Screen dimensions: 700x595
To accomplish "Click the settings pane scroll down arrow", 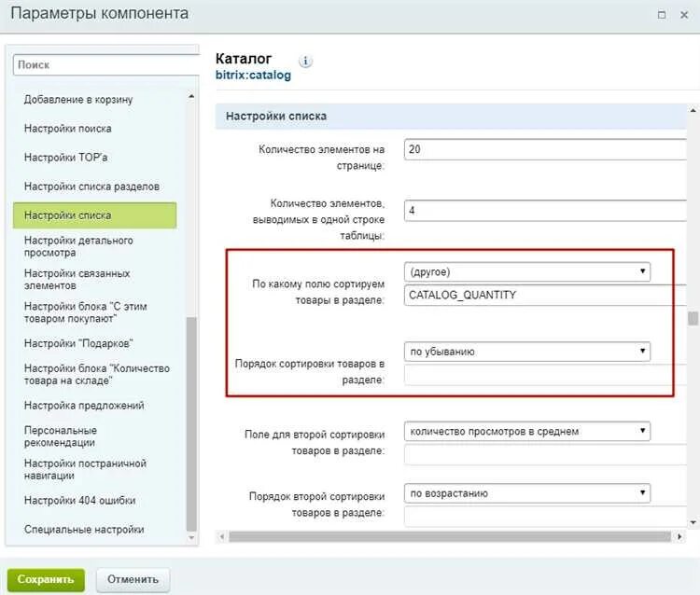I will coord(693,522).
